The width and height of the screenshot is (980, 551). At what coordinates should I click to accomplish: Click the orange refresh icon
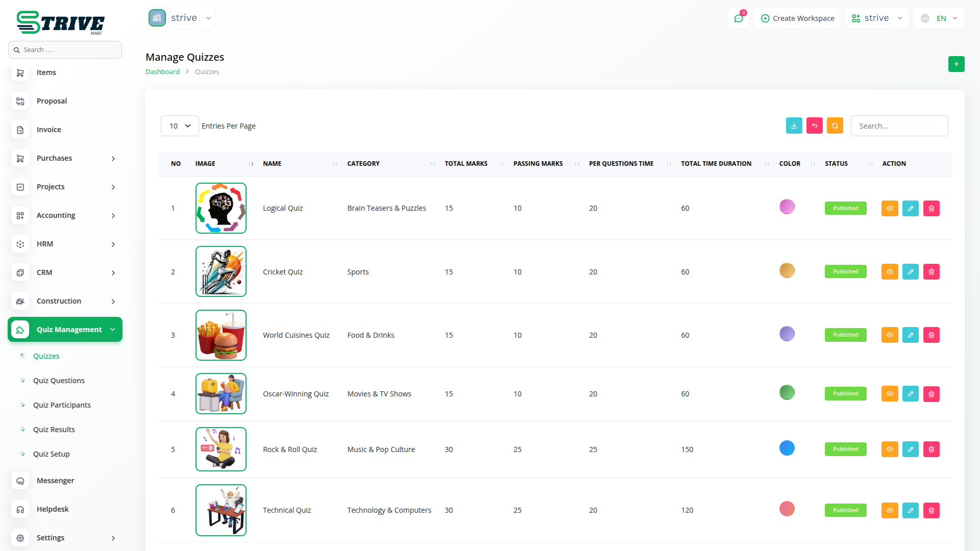pyautogui.click(x=835, y=126)
